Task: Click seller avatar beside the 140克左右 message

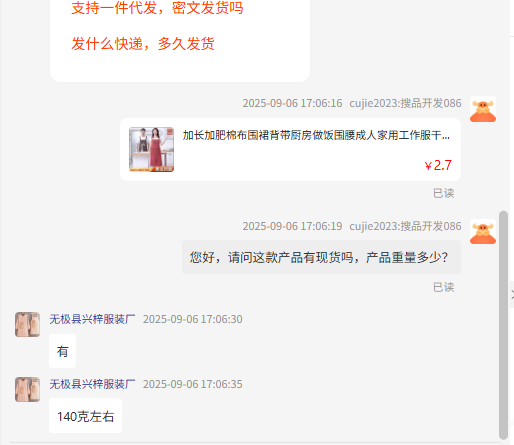Action: [x=27, y=389]
